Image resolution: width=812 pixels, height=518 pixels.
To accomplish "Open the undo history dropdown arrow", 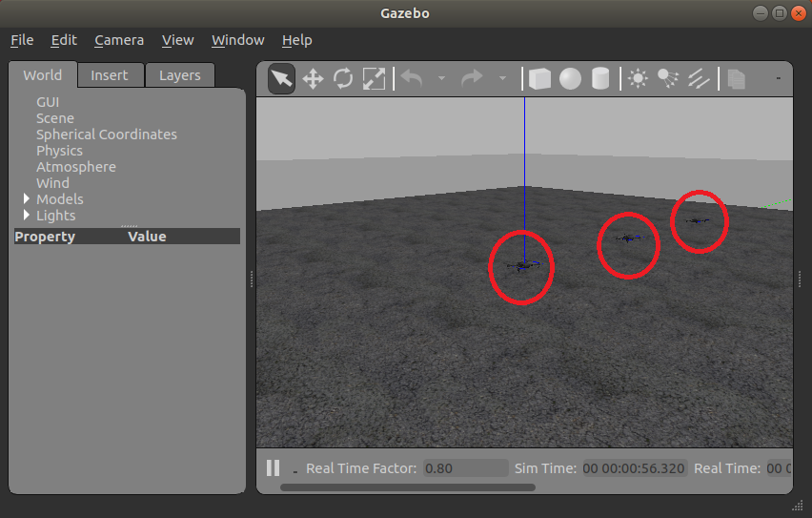I will [x=441, y=78].
